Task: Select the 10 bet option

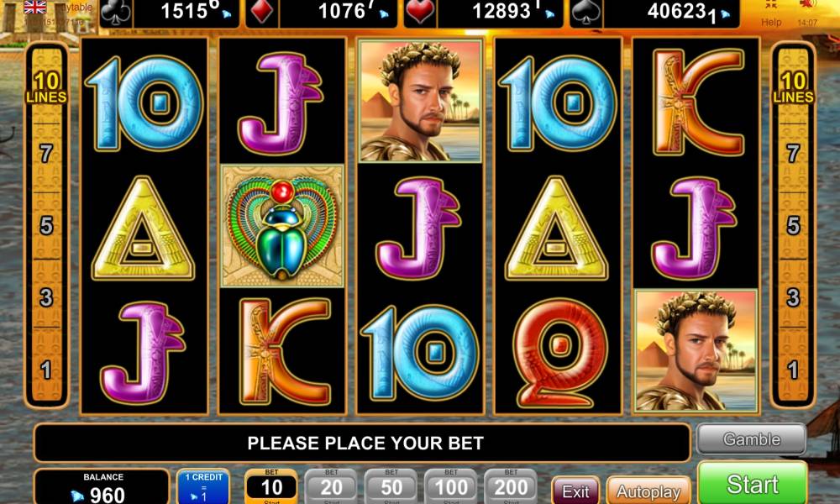Action: tap(271, 486)
